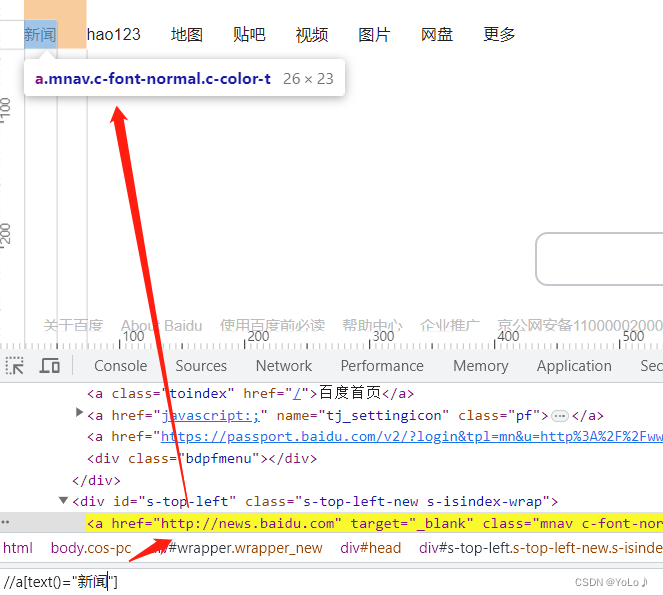Click the 百度首页 anchor text

350,393
